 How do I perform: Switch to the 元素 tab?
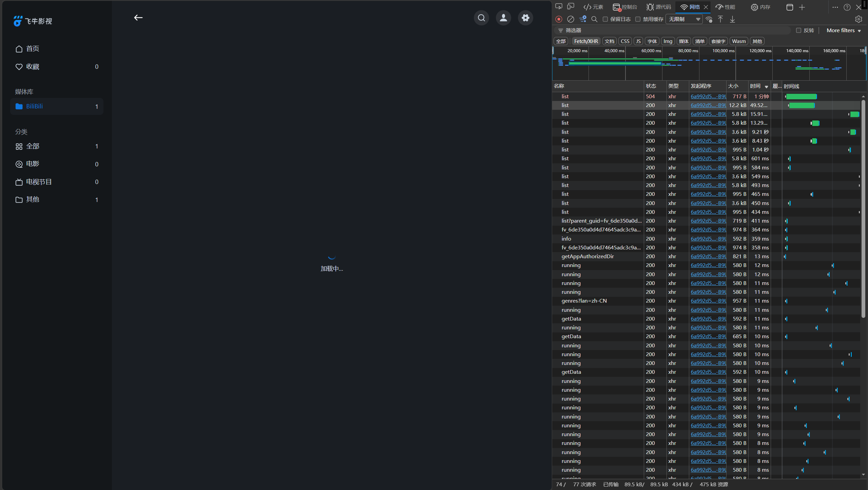click(593, 7)
